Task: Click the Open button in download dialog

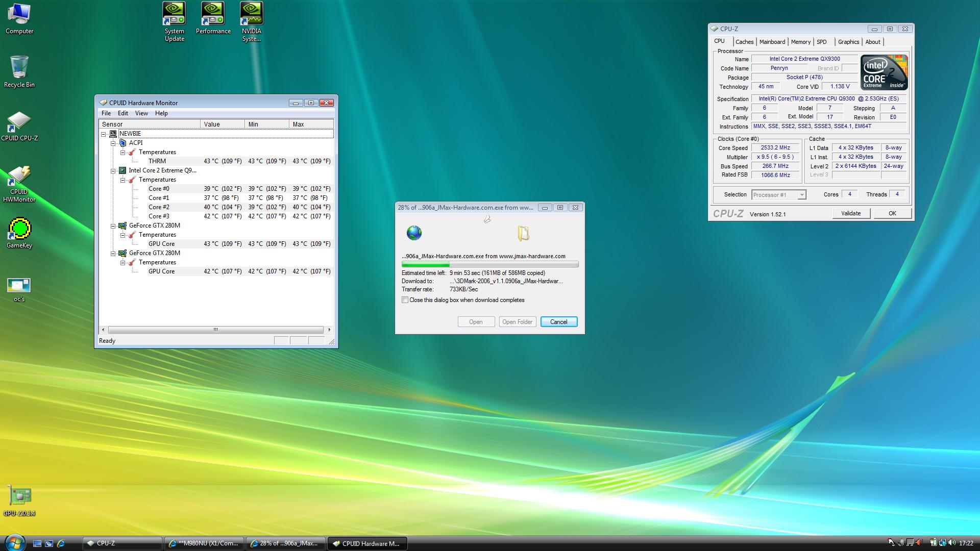Action: click(476, 322)
